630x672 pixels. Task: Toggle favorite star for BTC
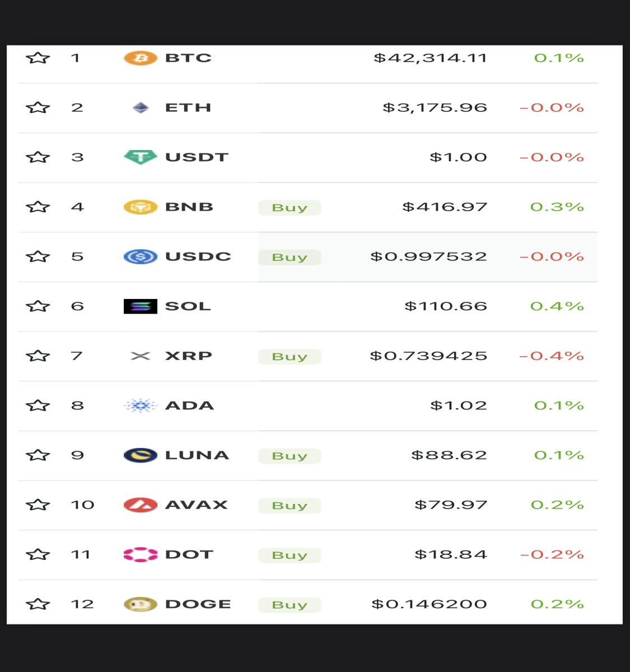coord(38,58)
